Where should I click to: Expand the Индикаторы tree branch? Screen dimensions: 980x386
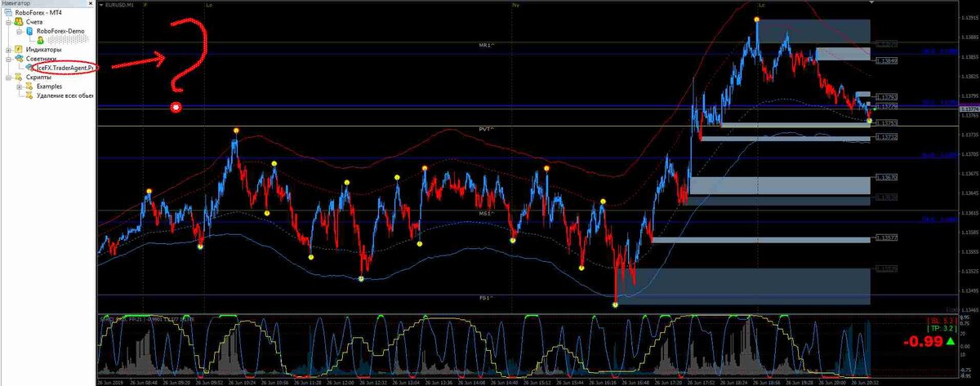click(x=8, y=49)
